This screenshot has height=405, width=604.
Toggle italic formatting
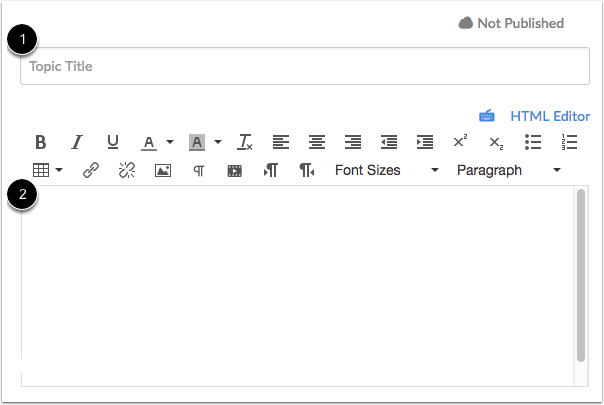(77, 142)
